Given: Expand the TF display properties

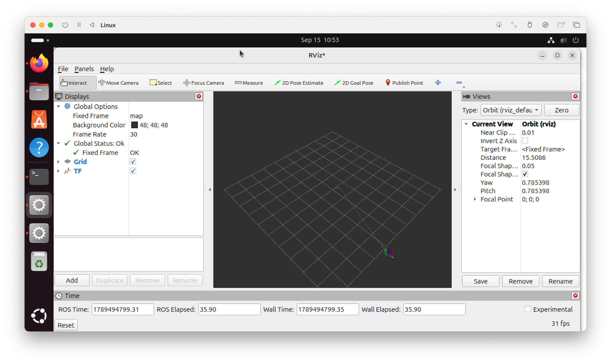Looking at the screenshot, I should [x=58, y=171].
